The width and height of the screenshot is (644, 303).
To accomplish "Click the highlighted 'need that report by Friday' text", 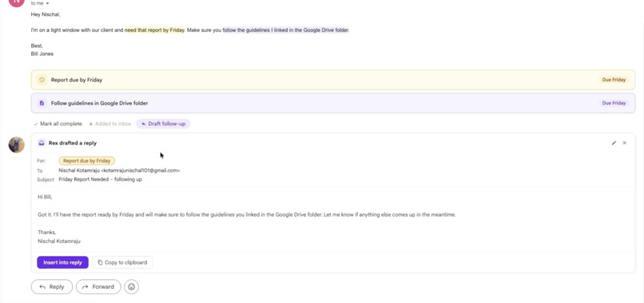I will point(154,30).
